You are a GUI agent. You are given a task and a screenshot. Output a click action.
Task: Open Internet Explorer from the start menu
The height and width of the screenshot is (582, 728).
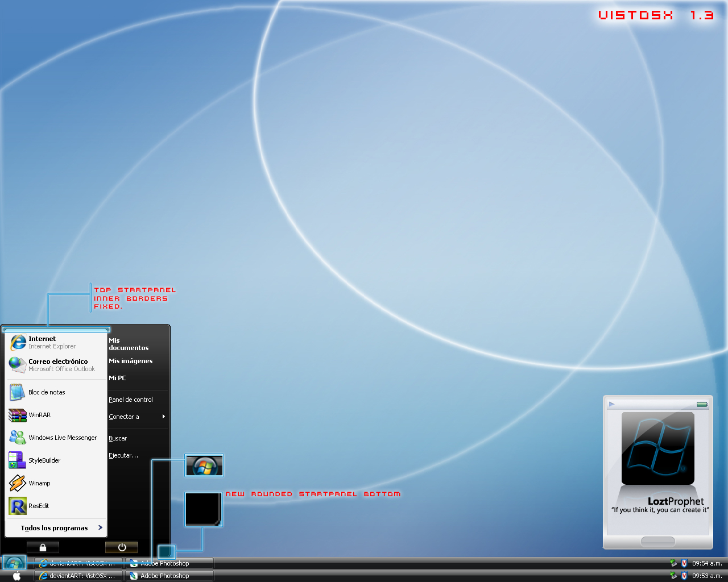coord(56,342)
